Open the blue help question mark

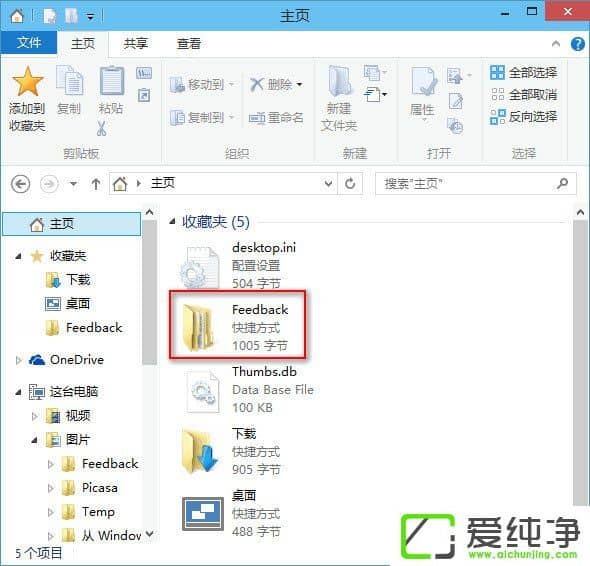tap(578, 44)
